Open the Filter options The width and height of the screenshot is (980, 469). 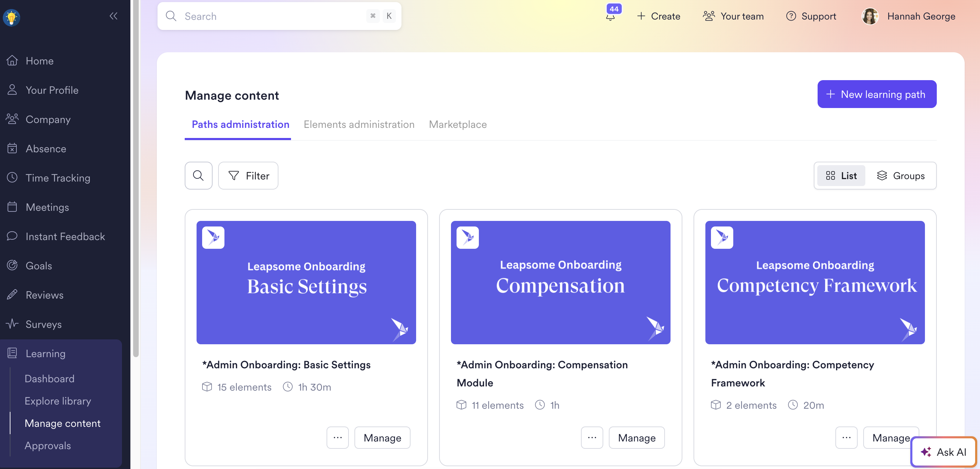[x=248, y=175]
